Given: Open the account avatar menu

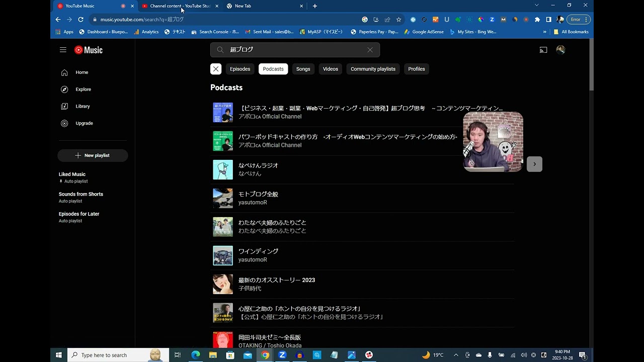Looking at the screenshot, I should [560, 50].
